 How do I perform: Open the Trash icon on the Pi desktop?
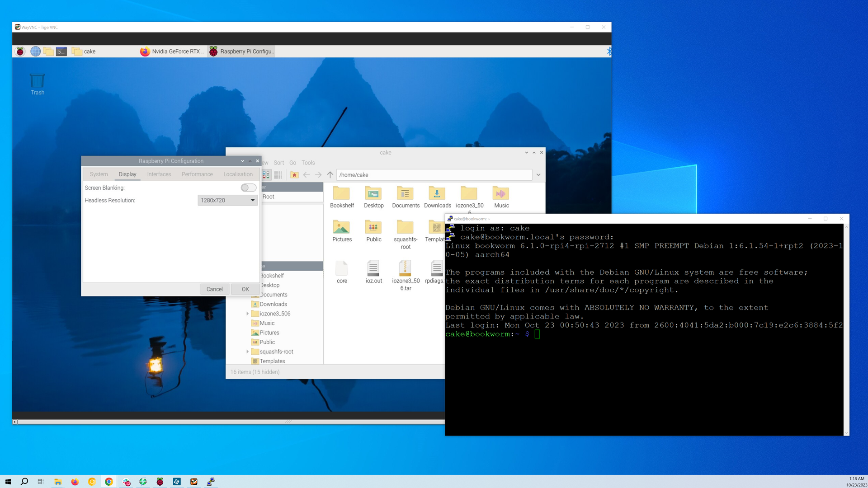pos(38,84)
